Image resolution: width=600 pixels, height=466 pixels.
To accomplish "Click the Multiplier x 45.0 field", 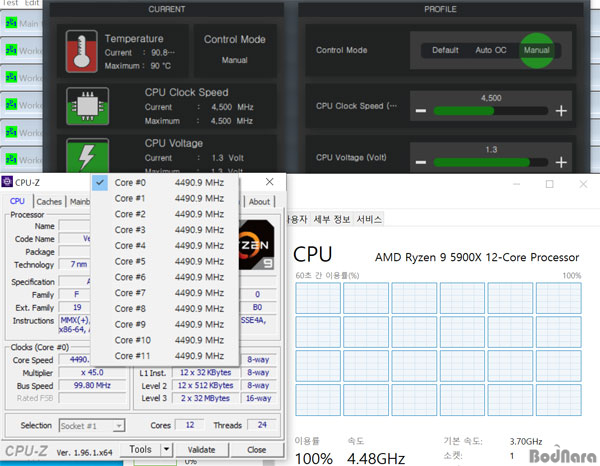I will (92, 373).
